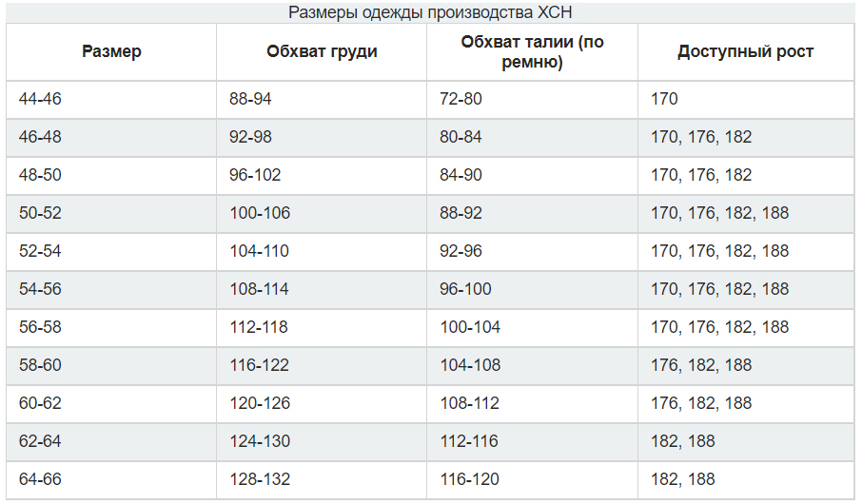Click the single height value "170" cell

click(x=665, y=99)
